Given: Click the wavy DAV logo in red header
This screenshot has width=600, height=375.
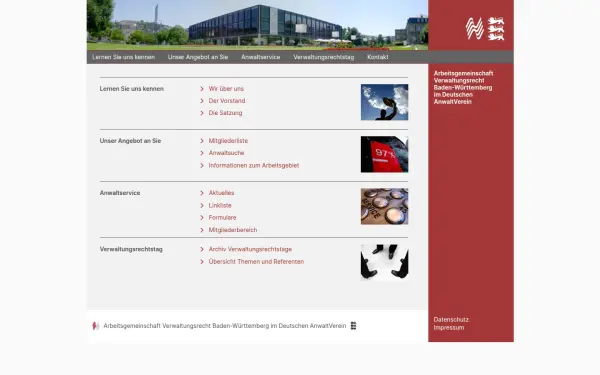Looking at the screenshot, I should pos(475,28).
